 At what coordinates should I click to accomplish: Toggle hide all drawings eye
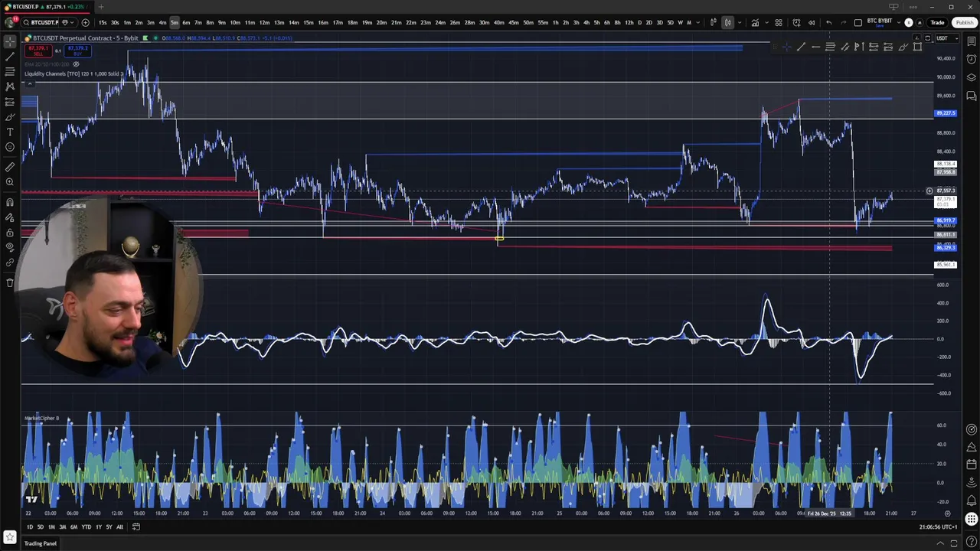pyautogui.click(x=10, y=247)
